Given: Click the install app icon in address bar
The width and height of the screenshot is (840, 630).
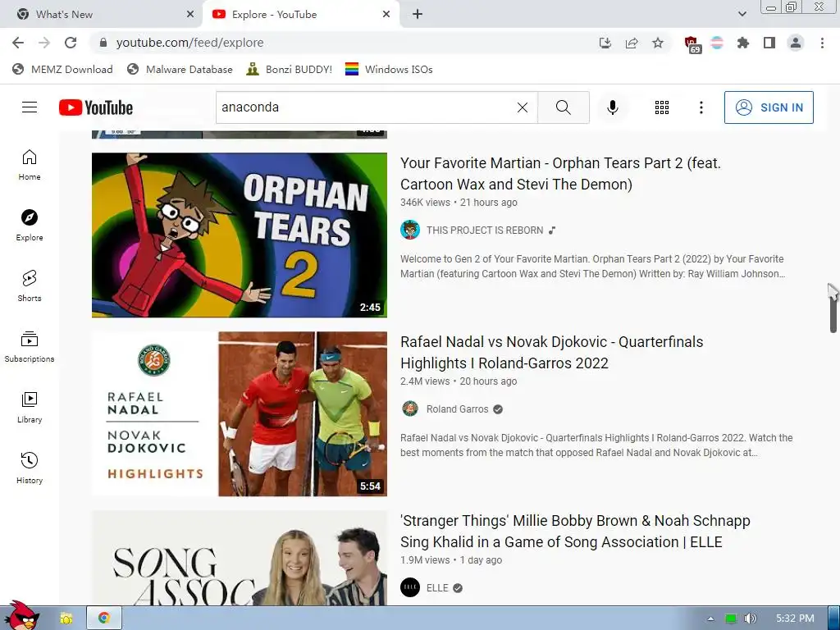Looking at the screenshot, I should [605, 43].
